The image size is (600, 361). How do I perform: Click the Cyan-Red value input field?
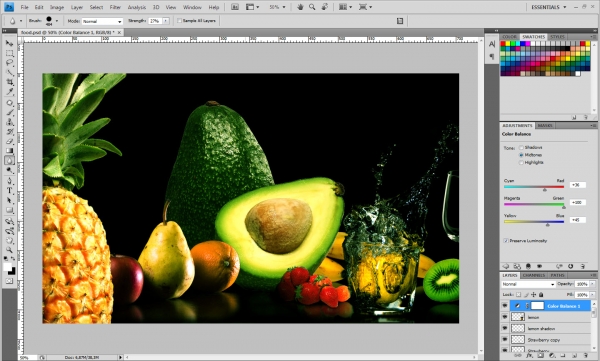(x=577, y=185)
